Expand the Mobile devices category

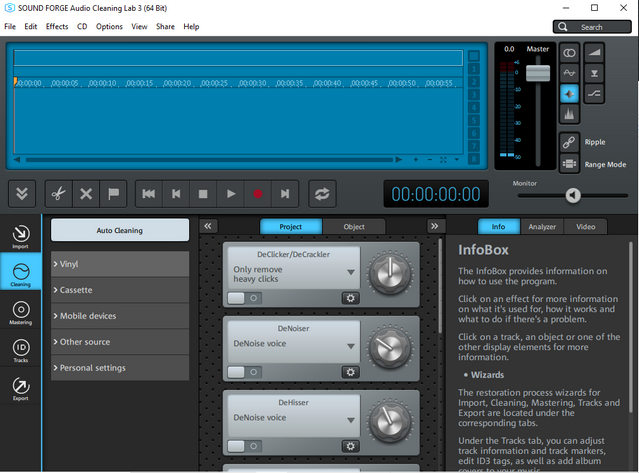[120, 316]
